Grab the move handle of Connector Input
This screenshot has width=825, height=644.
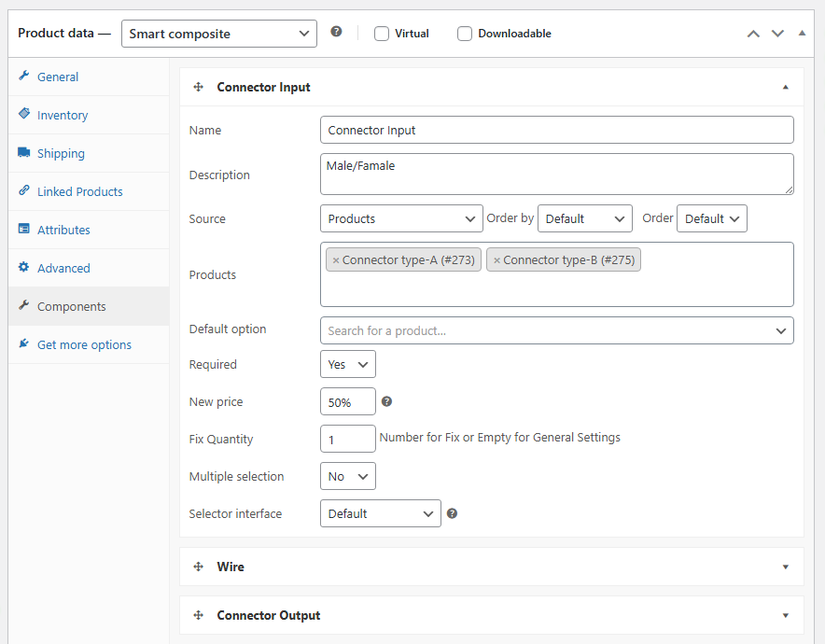pyautogui.click(x=198, y=87)
